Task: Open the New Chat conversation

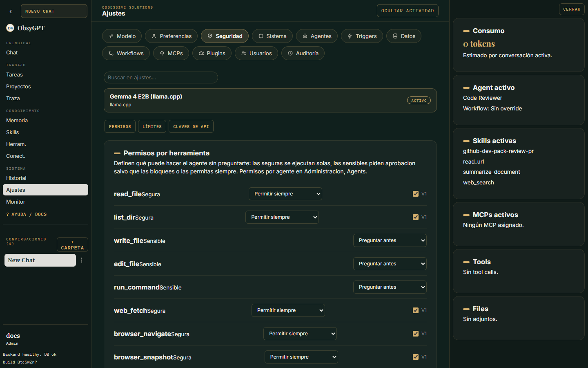Action: click(40, 260)
